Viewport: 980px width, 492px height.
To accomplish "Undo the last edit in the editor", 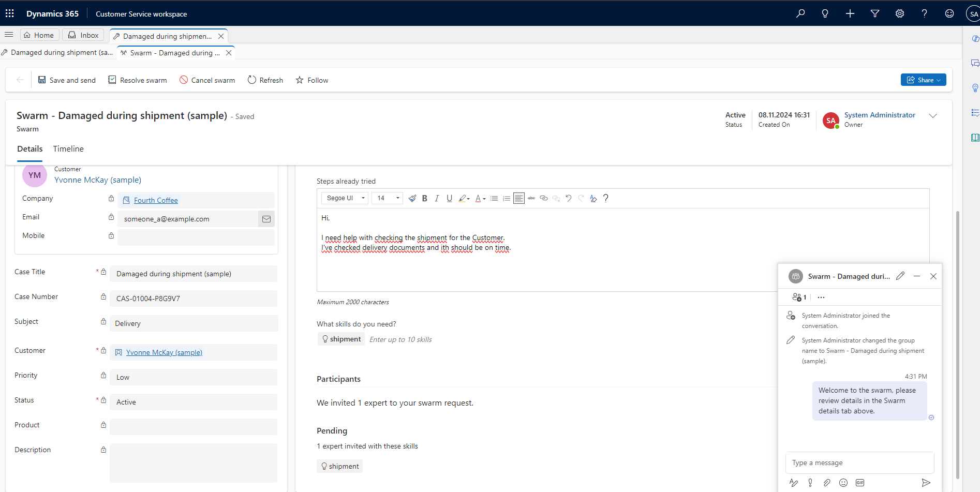I will [x=568, y=198].
